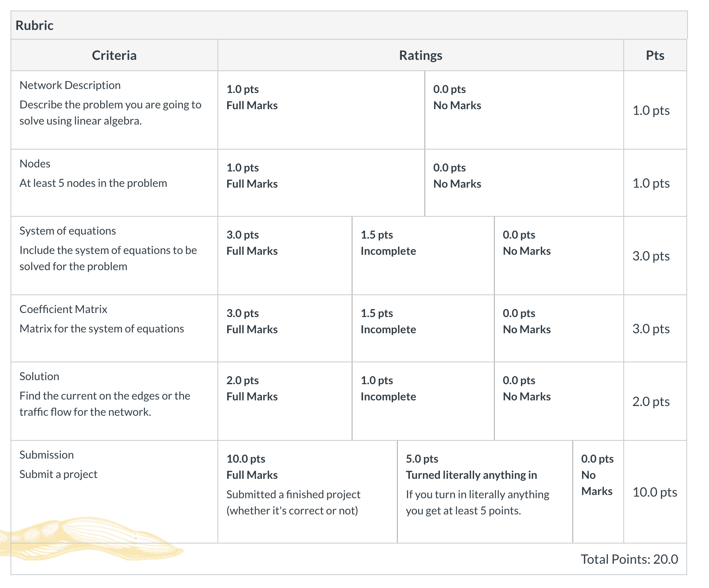Pick No Marks for Solution criterion
This screenshot has height=588, width=709.
pyautogui.click(x=559, y=401)
